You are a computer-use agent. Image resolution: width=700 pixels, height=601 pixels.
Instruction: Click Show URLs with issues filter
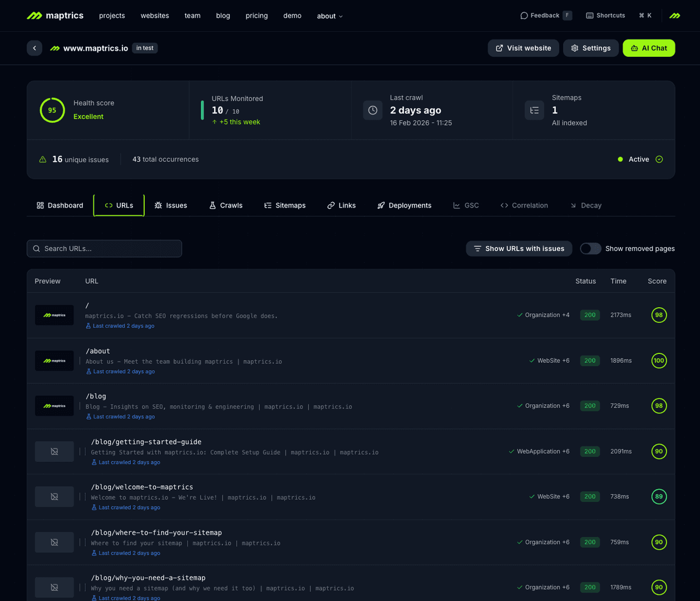519,249
